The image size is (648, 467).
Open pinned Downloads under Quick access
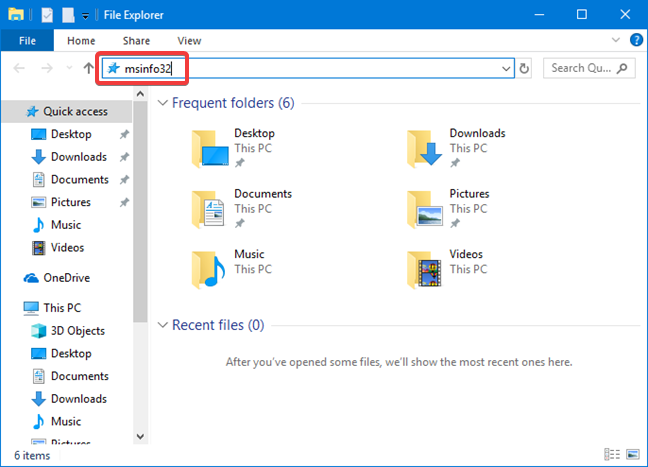point(79,157)
